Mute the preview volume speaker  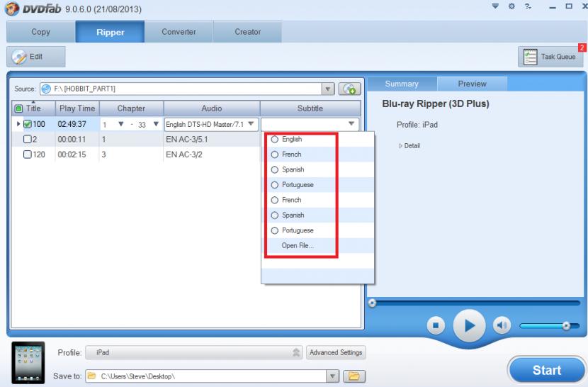(x=502, y=325)
